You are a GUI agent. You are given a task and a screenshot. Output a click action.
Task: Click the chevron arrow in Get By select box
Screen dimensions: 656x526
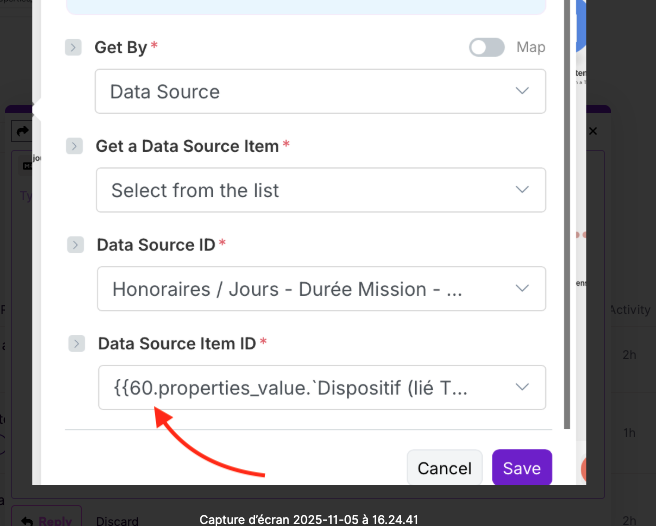(521, 91)
